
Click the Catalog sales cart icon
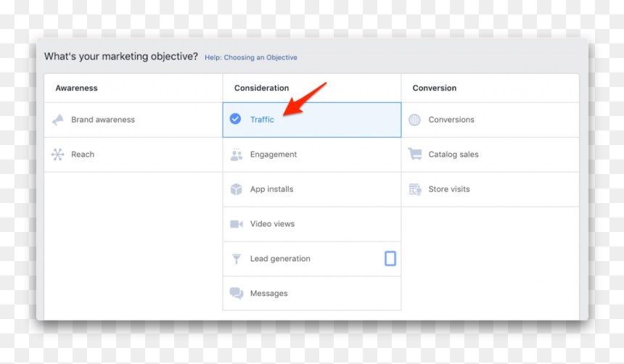[415, 154]
